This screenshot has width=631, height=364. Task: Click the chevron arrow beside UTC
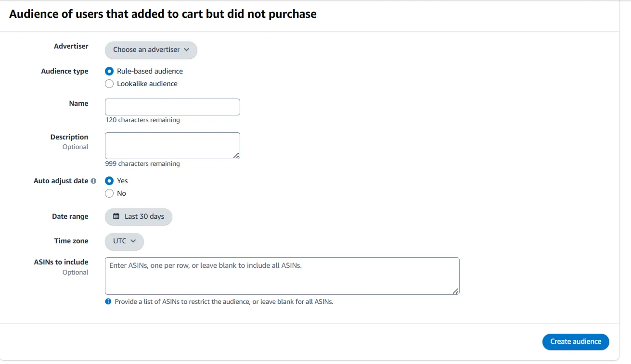click(133, 241)
